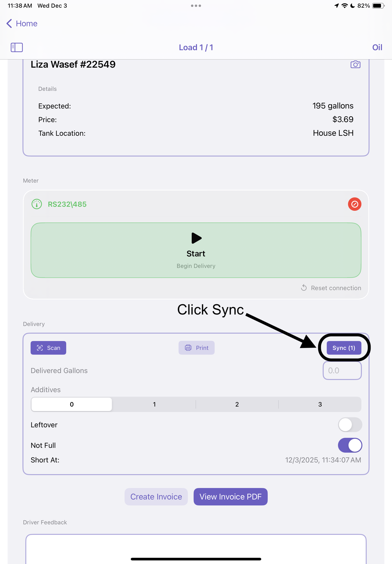Screen dimensions: 392x564
Task: Disable the Not Full switch
Action: click(x=350, y=445)
